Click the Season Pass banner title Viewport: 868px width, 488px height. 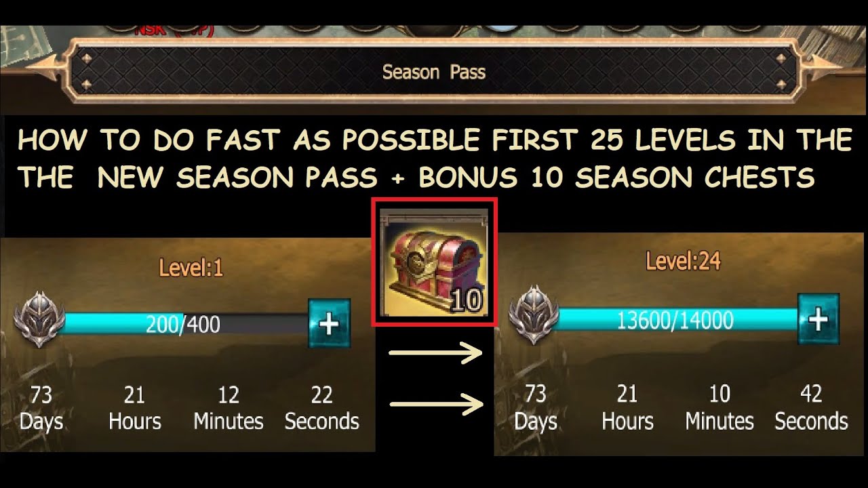(x=434, y=72)
